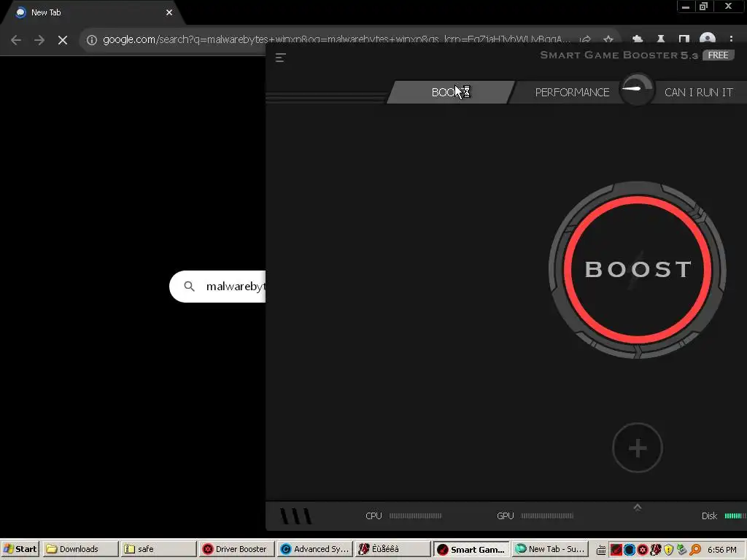Viewport: 747px width, 560px height.
Task: Select the New Tab browser tab
Action: pos(93,13)
